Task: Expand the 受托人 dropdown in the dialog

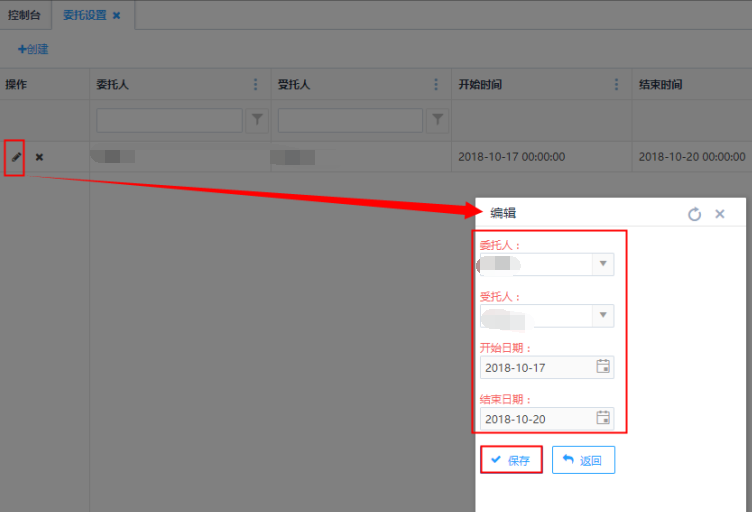Action: (602, 316)
